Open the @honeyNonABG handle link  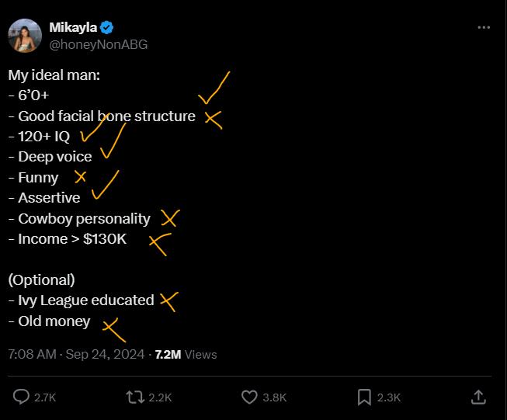click(98, 44)
